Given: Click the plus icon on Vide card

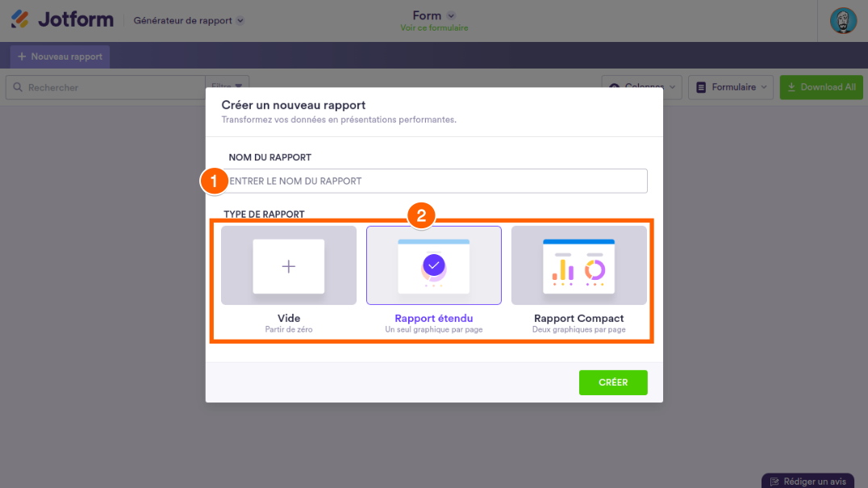Looking at the screenshot, I should 289,266.
